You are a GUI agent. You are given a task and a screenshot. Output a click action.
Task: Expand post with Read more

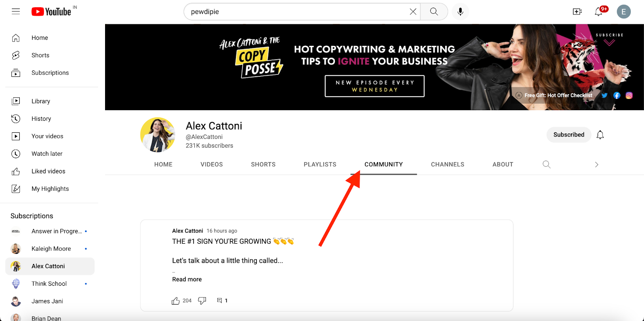tap(187, 279)
